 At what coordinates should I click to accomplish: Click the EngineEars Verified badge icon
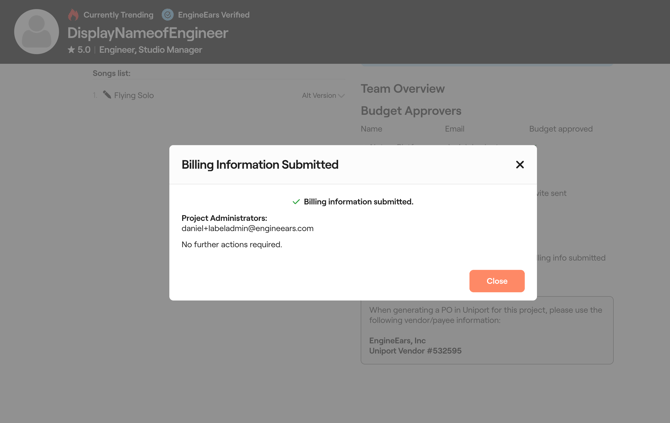168,15
